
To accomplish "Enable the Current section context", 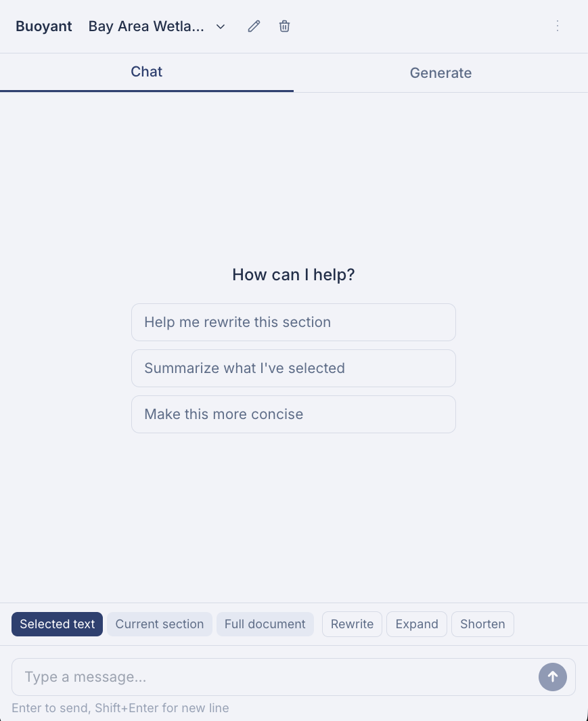I will point(159,624).
